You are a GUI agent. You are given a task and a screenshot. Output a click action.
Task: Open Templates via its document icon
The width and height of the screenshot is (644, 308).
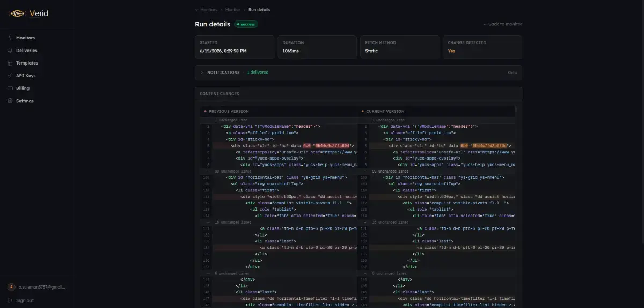[10, 63]
